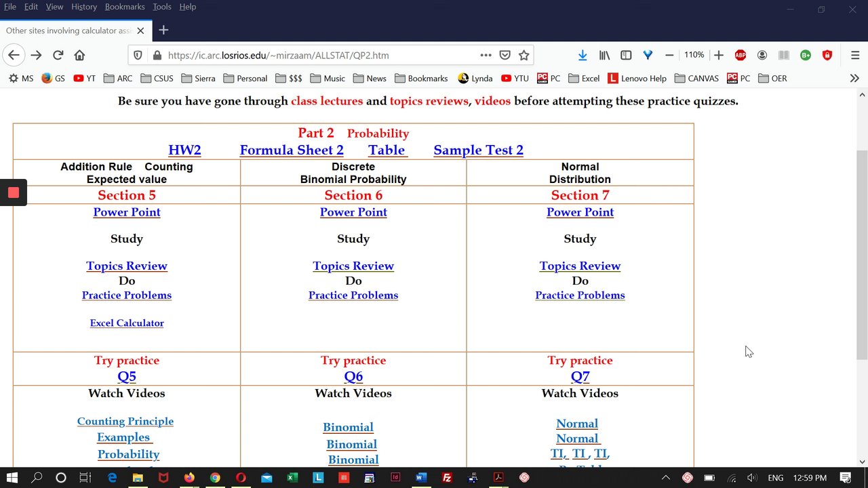Open Formula Sheet 2
Image resolution: width=868 pixels, height=488 pixels.
(x=292, y=150)
